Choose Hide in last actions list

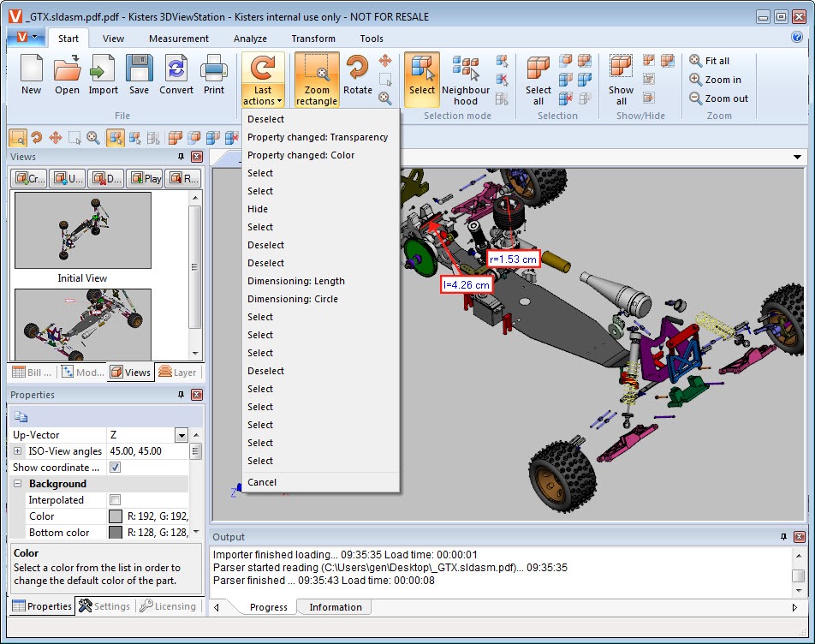[321, 209]
